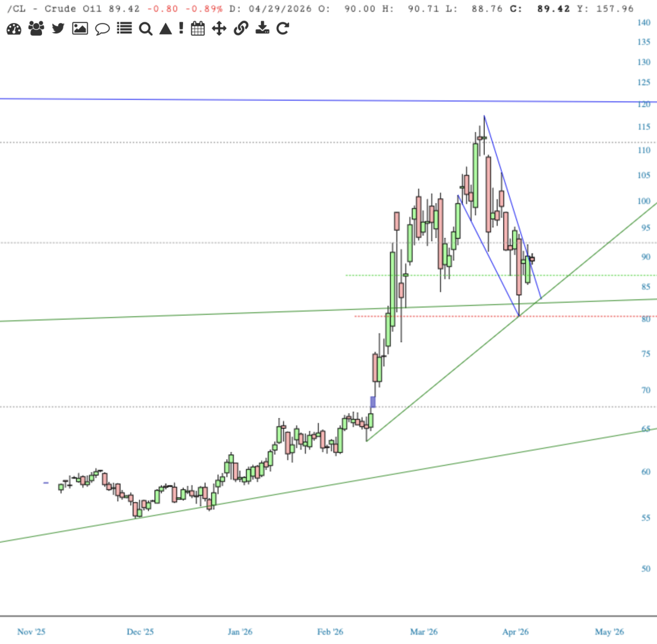657x644 pixels.
Task: Click the red -0.89% change value
Action: point(204,9)
